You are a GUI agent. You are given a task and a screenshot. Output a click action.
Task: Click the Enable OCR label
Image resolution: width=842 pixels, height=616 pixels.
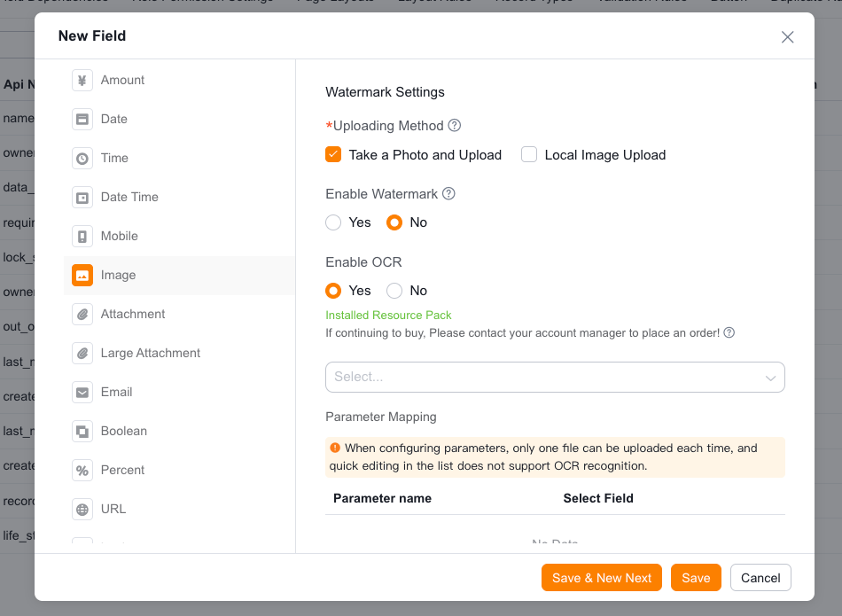click(x=363, y=262)
